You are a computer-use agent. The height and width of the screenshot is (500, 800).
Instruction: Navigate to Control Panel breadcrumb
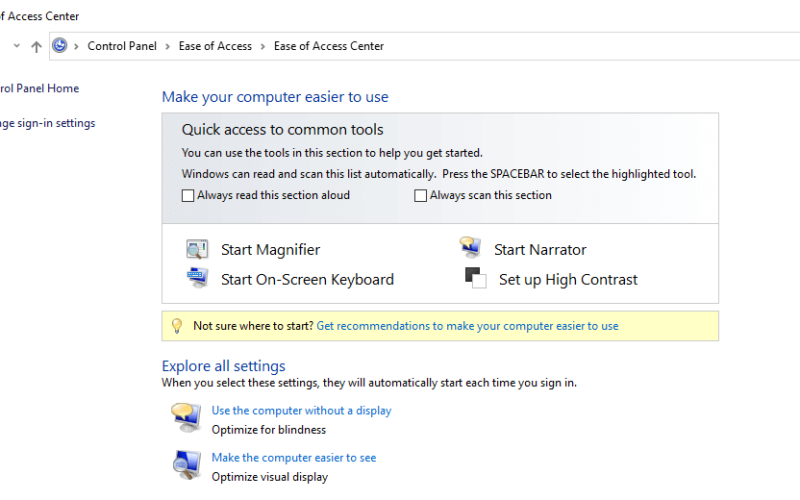click(122, 46)
